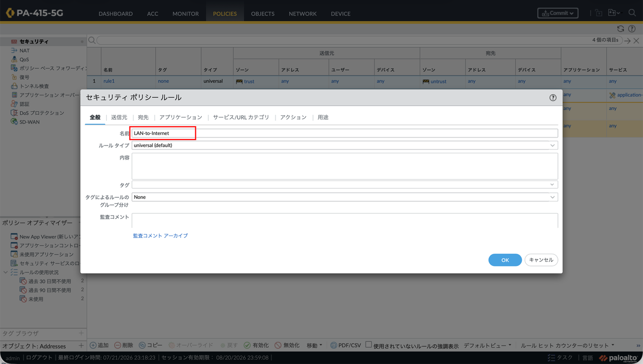
Task: Switch to the サービス/URL カテゴリ tab
Action: pos(241,117)
